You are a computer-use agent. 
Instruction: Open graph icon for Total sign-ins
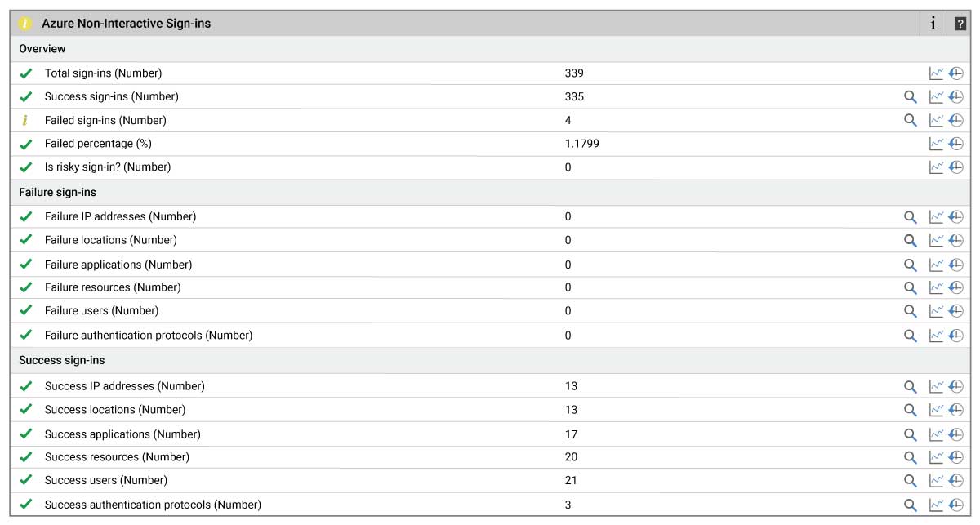[936, 73]
